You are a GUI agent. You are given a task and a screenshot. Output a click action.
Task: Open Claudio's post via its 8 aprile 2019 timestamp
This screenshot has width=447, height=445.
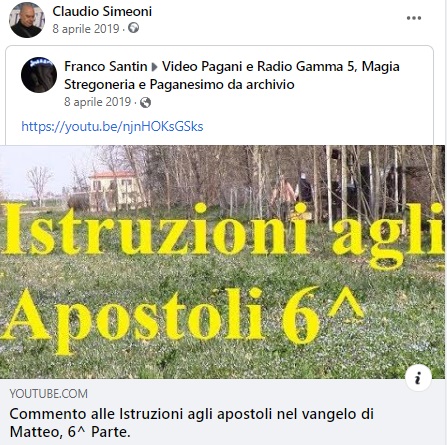[86, 29]
